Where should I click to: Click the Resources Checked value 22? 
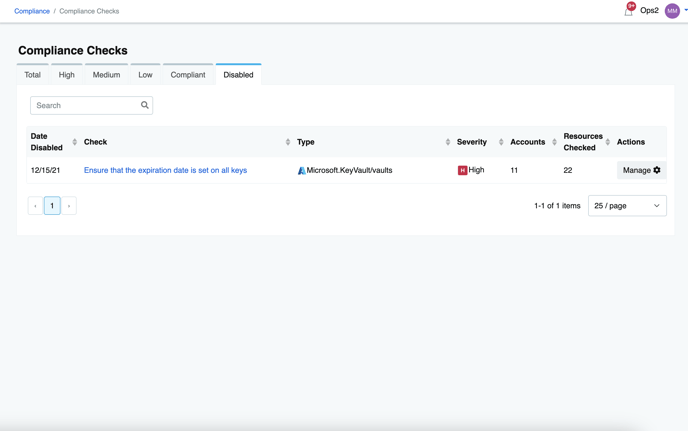[x=568, y=170]
